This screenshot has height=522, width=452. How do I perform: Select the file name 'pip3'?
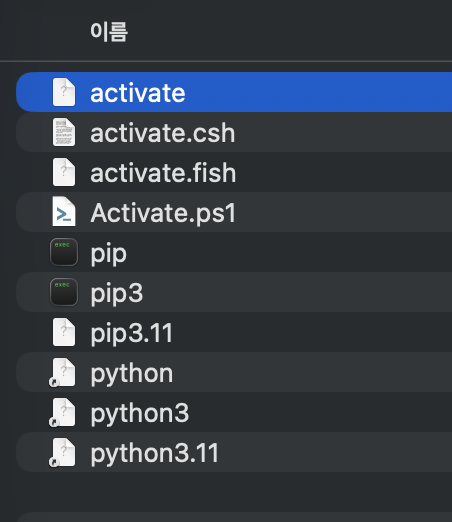[117, 294]
